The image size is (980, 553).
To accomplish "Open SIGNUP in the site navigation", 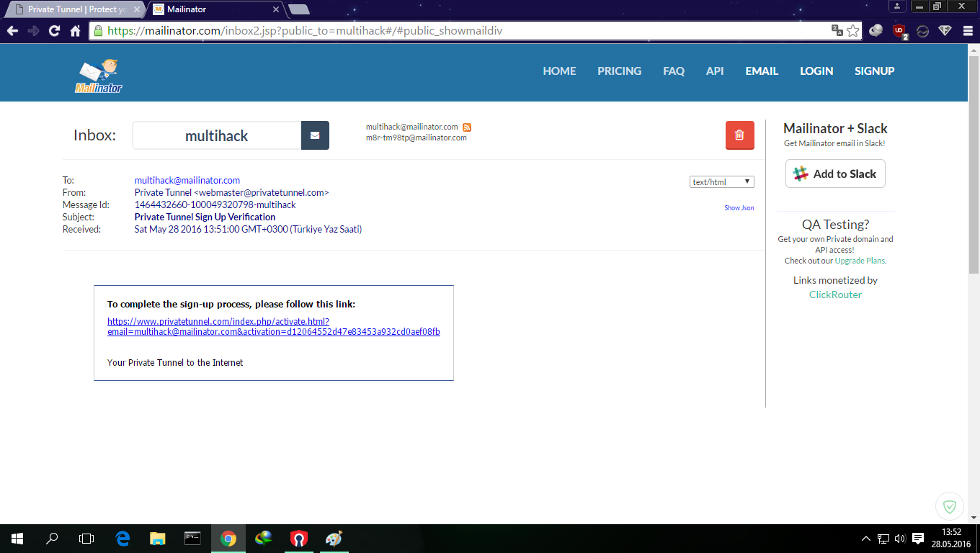I will (875, 71).
